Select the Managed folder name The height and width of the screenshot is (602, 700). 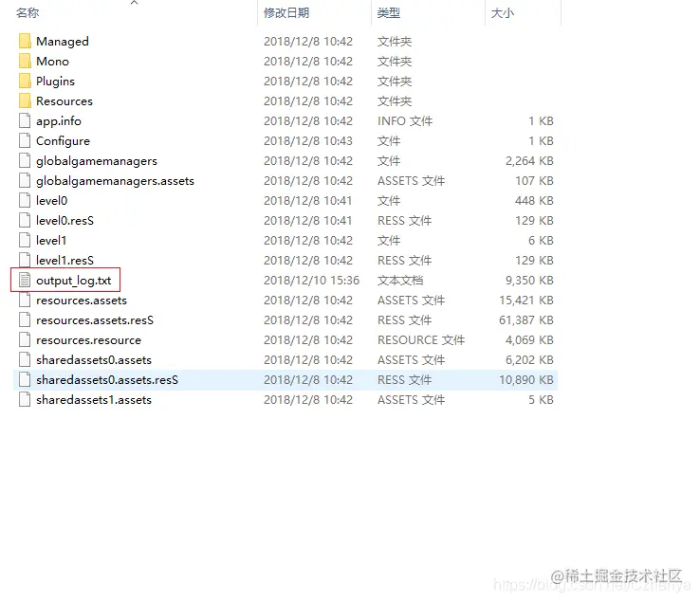pos(63,42)
